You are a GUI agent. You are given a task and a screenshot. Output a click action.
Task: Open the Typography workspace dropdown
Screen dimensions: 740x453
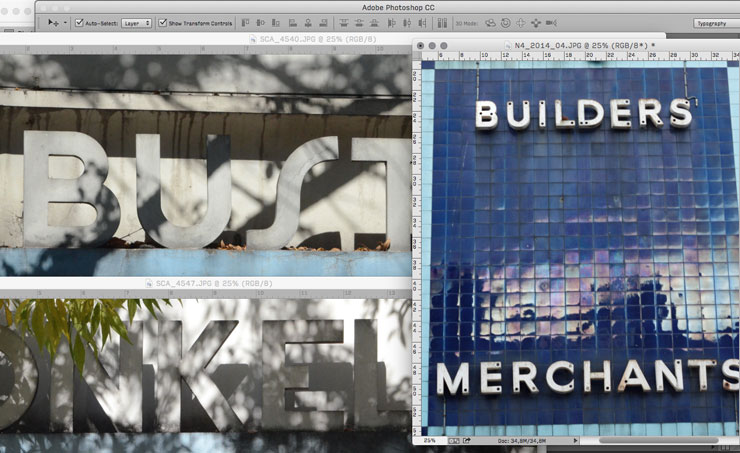[x=714, y=22]
